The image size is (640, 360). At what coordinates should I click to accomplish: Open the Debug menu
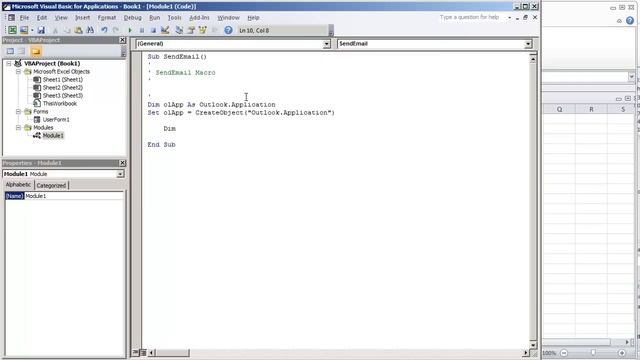[x=133, y=18]
